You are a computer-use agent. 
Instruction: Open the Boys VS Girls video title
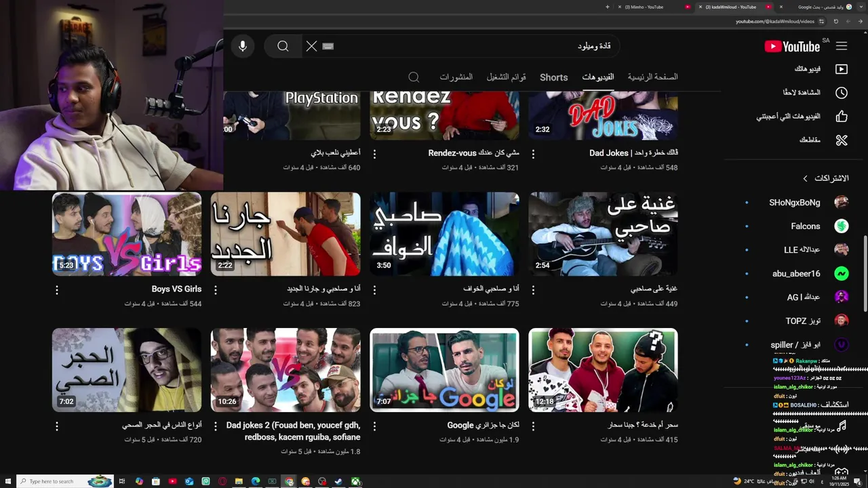176,289
